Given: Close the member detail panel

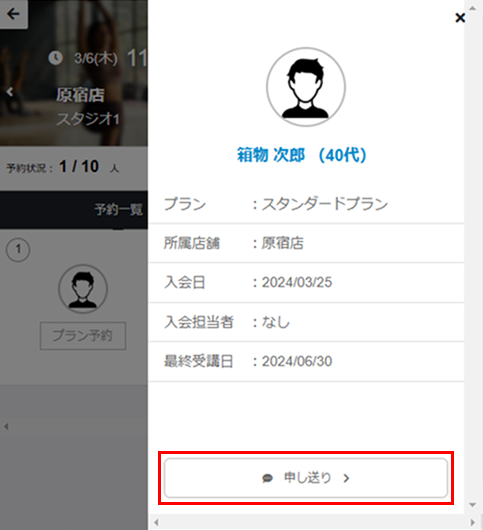Looking at the screenshot, I should pyautogui.click(x=460, y=18).
